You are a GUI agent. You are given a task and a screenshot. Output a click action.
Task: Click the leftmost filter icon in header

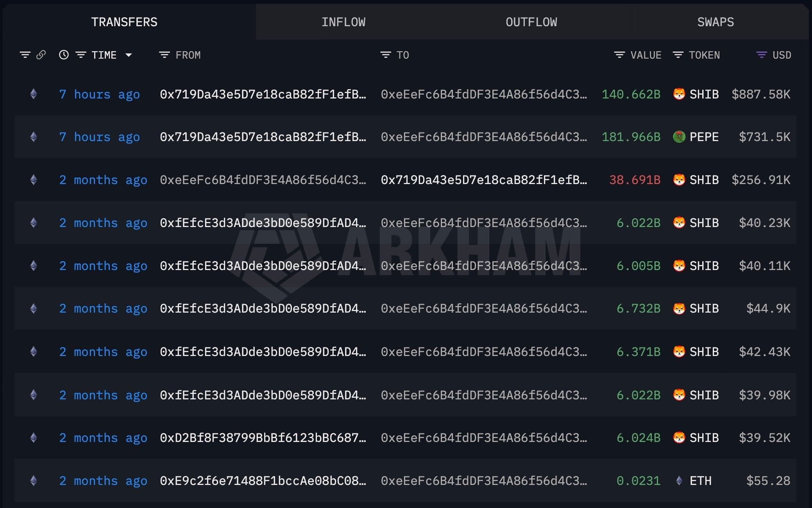click(25, 55)
